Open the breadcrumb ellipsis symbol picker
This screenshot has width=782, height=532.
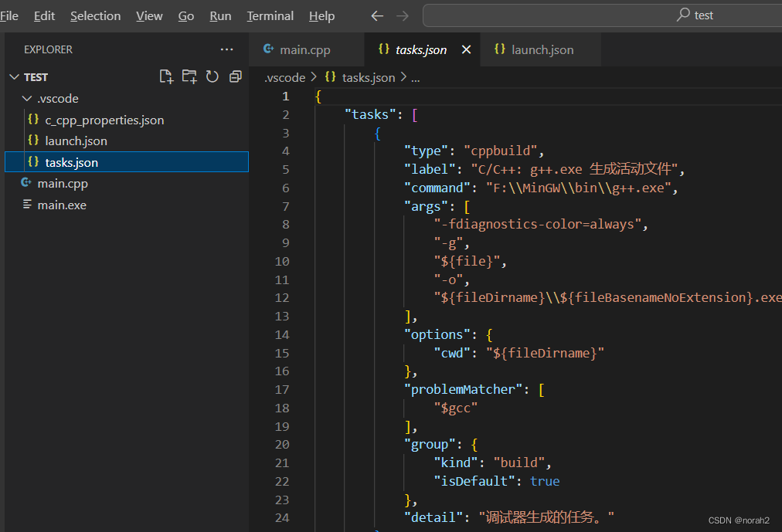[416, 78]
